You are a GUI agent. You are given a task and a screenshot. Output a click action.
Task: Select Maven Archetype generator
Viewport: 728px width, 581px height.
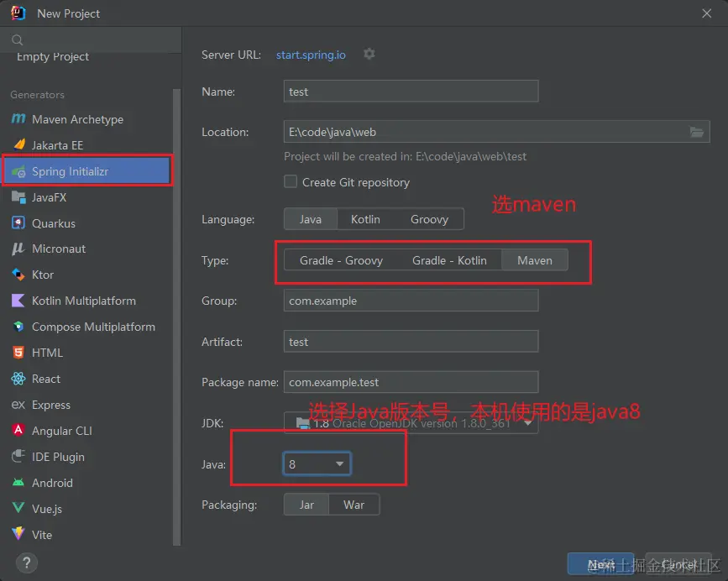click(87, 119)
